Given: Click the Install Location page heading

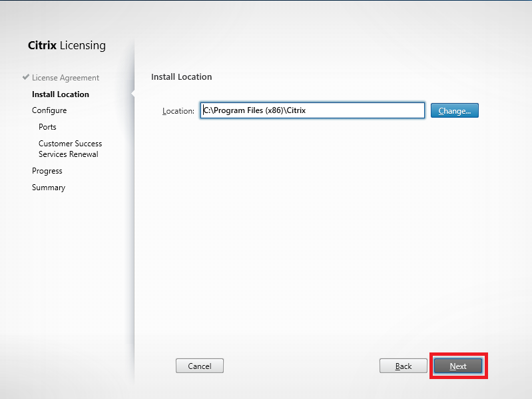Looking at the screenshot, I should (181, 77).
